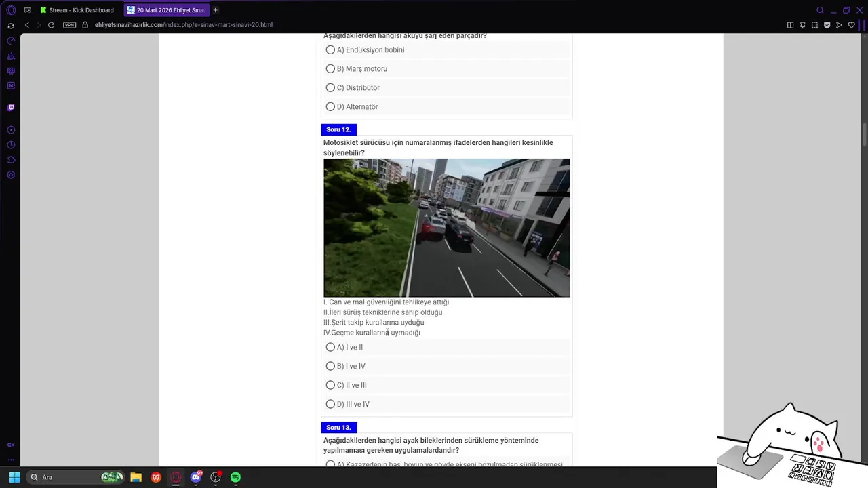Viewport: 868px width, 488px height.
Task: Click the pinboard pin icon
Action: [x=802, y=25]
